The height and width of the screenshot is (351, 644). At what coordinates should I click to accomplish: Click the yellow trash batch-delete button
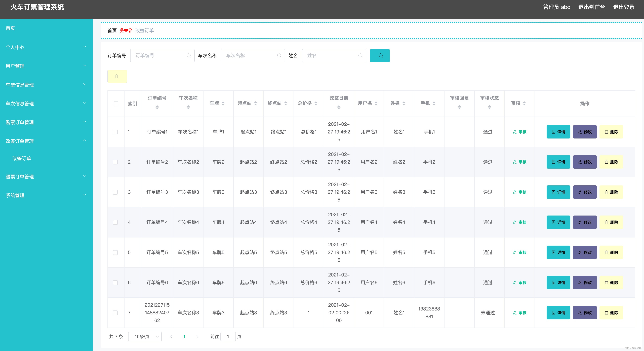coord(117,76)
